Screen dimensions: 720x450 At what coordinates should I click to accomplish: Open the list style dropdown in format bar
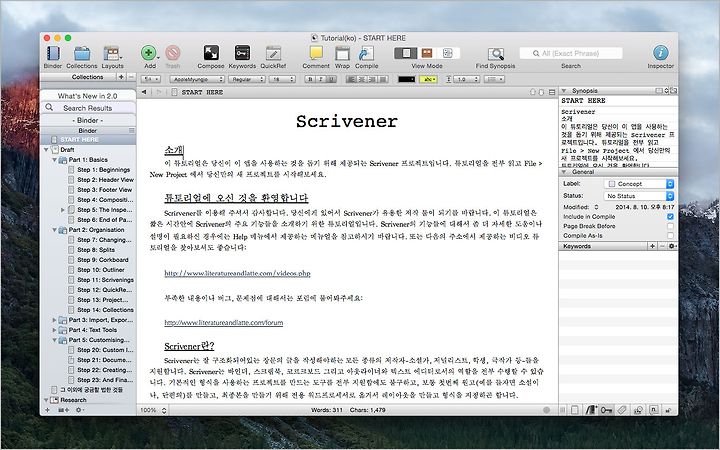point(495,79)
